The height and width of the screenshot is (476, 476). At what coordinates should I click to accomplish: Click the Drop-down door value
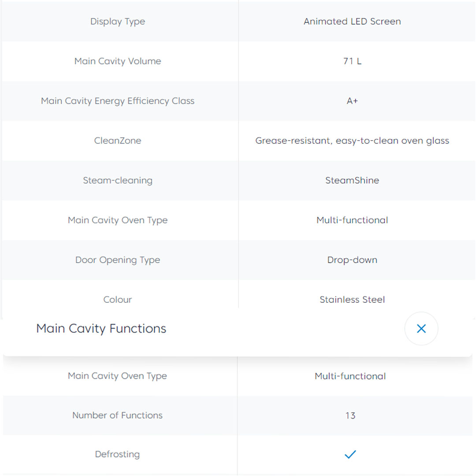(352, 260)
